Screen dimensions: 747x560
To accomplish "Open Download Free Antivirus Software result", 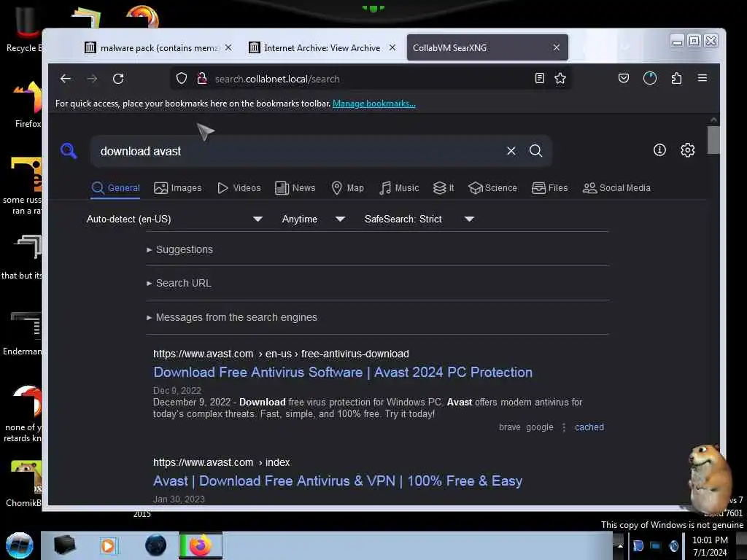I will (x=343, y=372).
